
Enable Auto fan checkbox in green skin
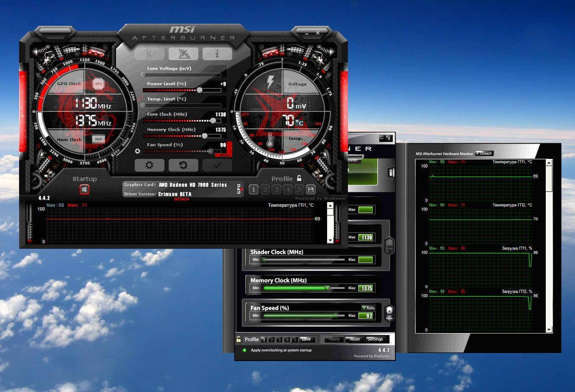[368, 308]
